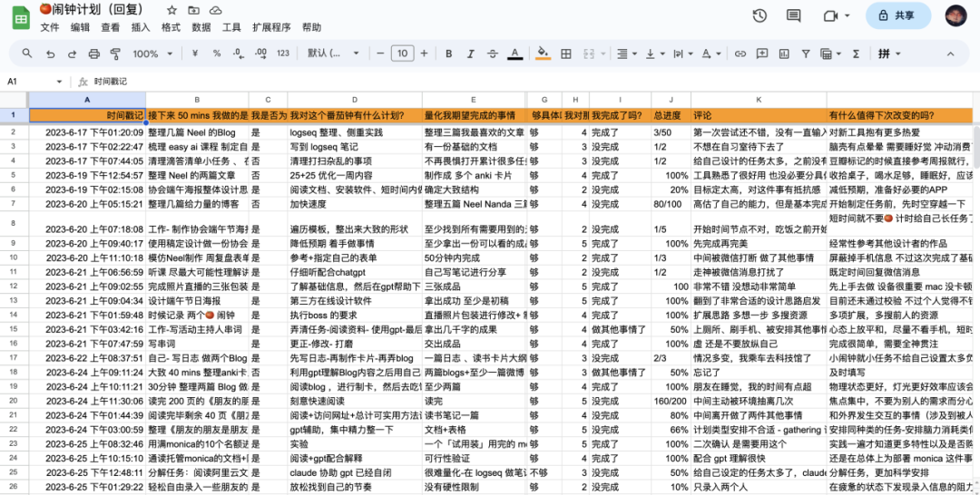Redo the last action
This screenshot has width=980, height=495.
click(x=72, y=53)
